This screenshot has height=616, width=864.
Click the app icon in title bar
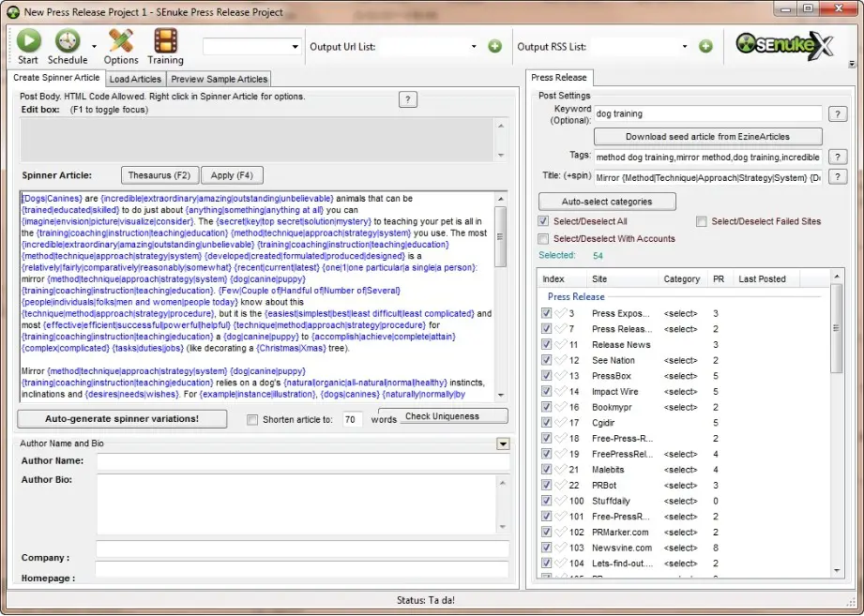click(x=13, y=12)
